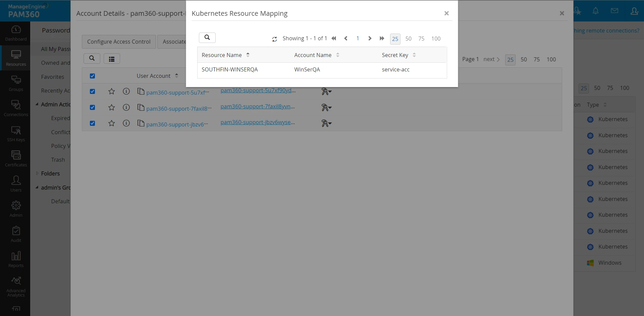Refresh the Kubernetes resource mapping list
644x316 pixels.
(274, 39)
